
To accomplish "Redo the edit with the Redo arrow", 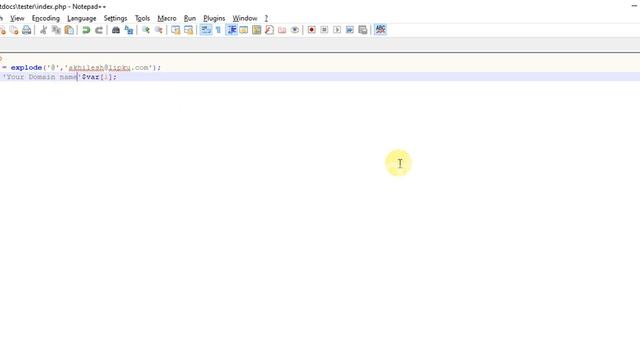I will (99, 30).
